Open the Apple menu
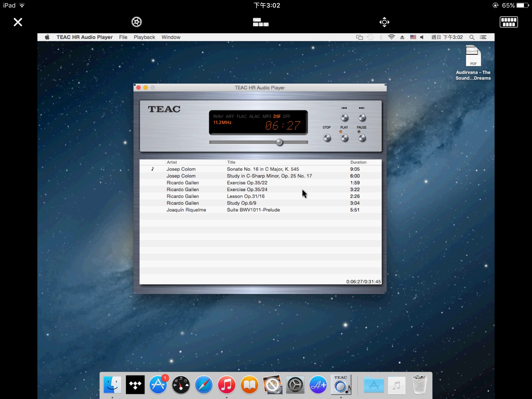This screenshot has width=532, height=399. tap(47, 37)
